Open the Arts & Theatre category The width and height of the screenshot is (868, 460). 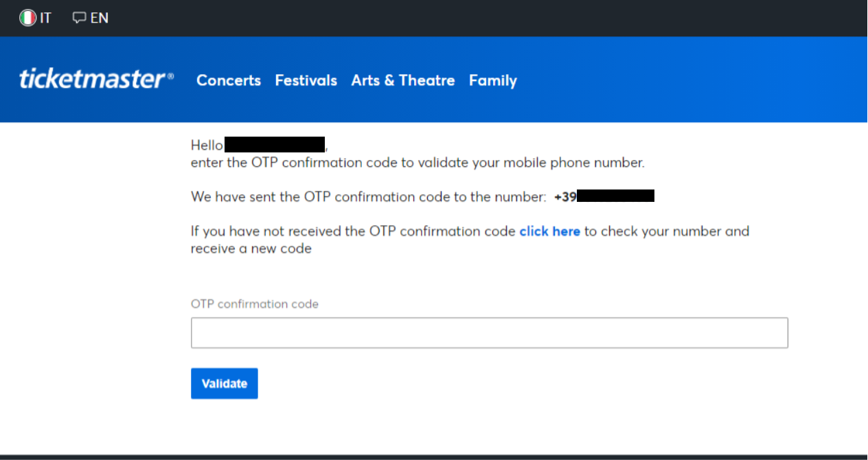[x=403, y=80]
